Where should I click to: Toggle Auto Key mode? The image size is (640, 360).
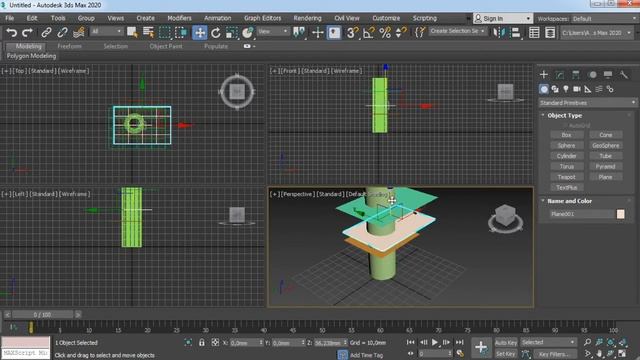[x=506, y=342]
